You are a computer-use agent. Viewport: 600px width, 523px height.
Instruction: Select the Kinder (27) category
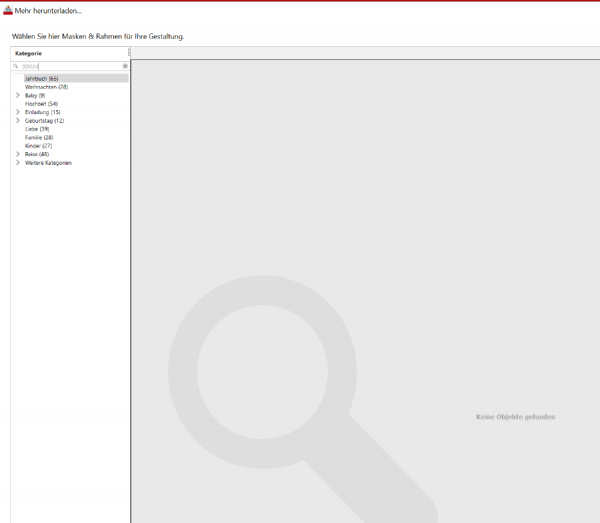[x=38, y=146]
